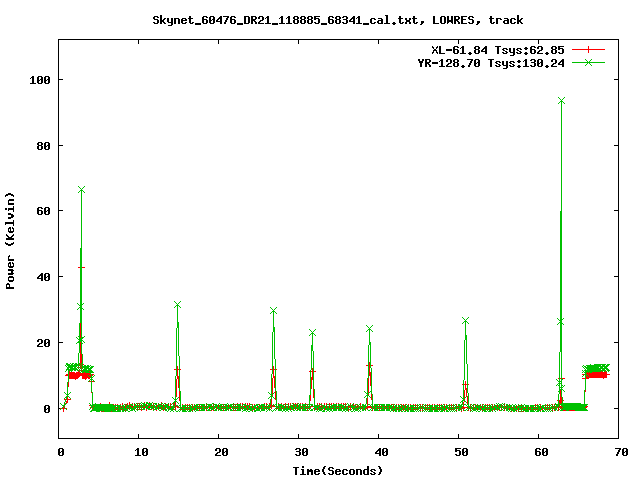Click the red XL marker near 43 K
The height and width of the screenshot is (480, 640).
click(x=81, y=267)
